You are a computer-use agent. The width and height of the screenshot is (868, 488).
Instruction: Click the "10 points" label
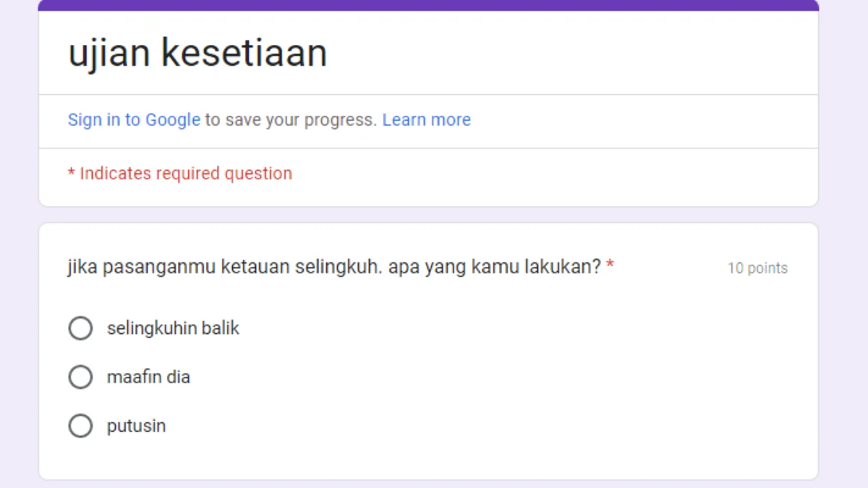coord(757,268)
